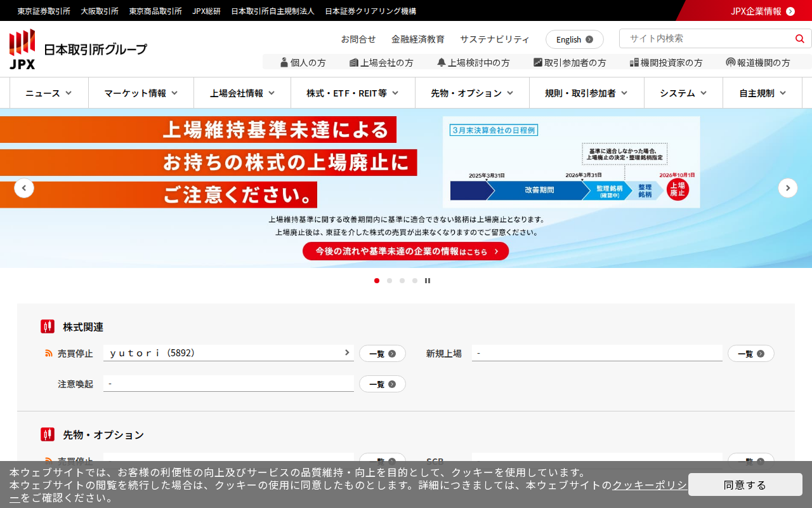The width and height of the screenshot is (812, 508).
Task: Select the fourth carousel dot
Action: (415, 281)
